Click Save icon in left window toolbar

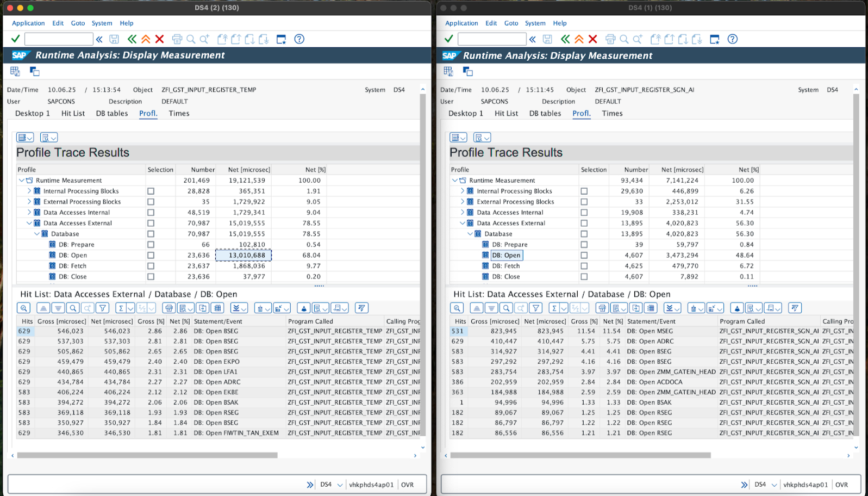pos(114,39)
